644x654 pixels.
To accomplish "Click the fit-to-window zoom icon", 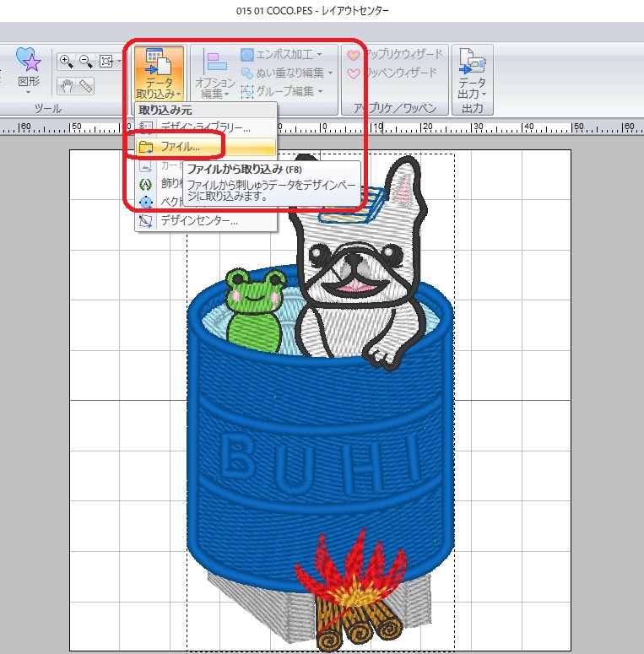I will (106, 62).
